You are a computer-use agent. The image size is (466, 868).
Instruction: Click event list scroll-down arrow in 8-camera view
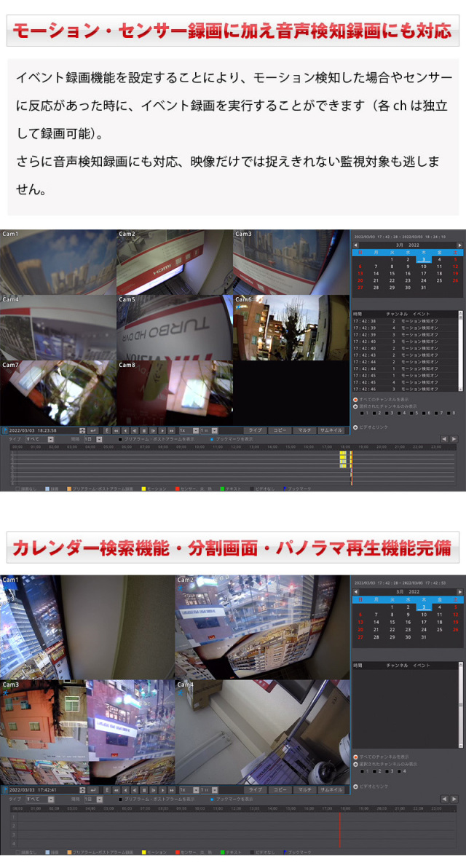point(459,390)
